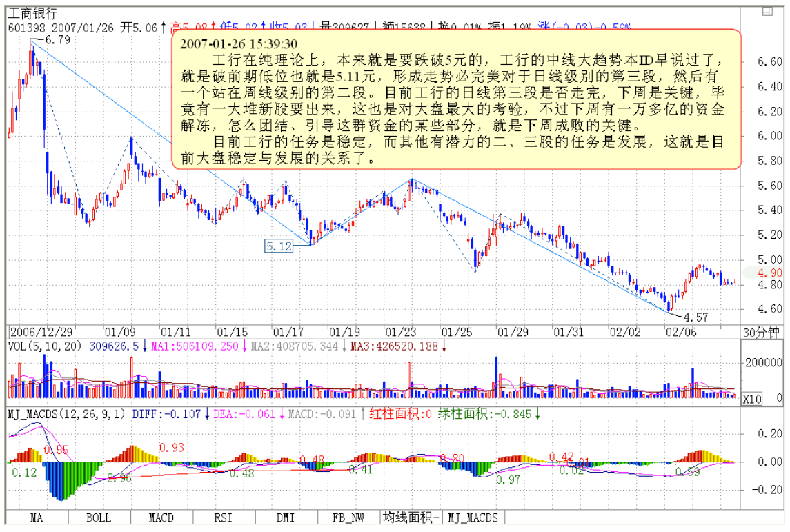Click the MJ_MACDS(12,26,9,1) indicator header
790x532 pixels.
(x=66, y=414)
